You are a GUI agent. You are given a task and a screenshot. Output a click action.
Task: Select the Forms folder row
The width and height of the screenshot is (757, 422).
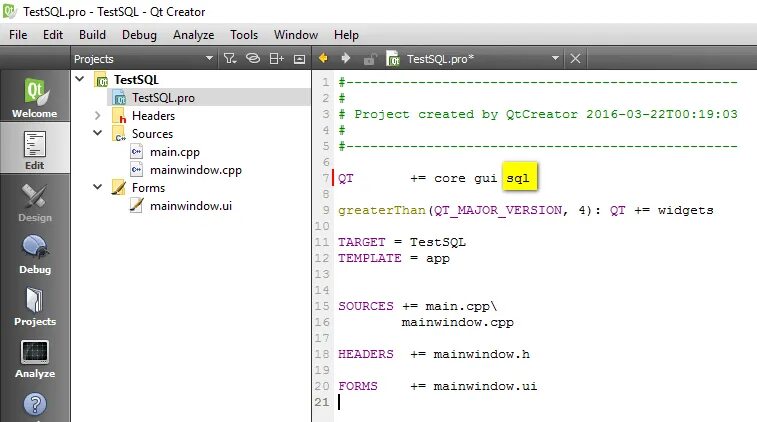coord(148,188)
